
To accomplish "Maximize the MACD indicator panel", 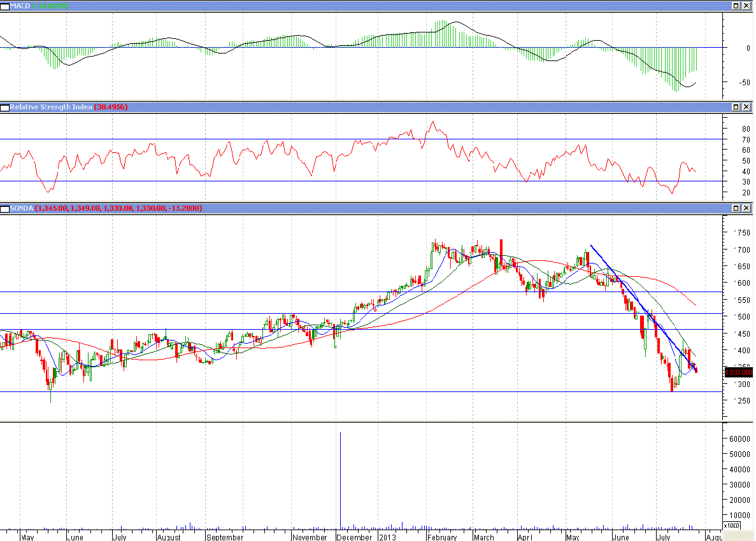I will click(735, 6).
